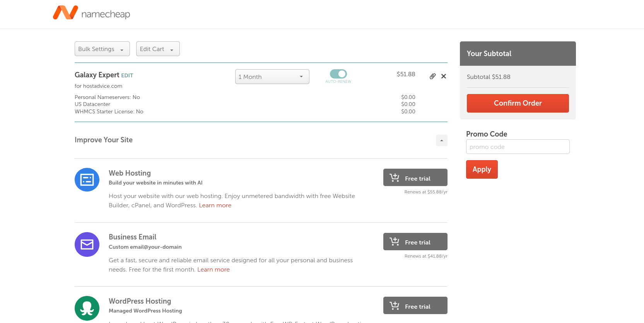Click EDIT next to Galaxy Expert

[127, 75]
